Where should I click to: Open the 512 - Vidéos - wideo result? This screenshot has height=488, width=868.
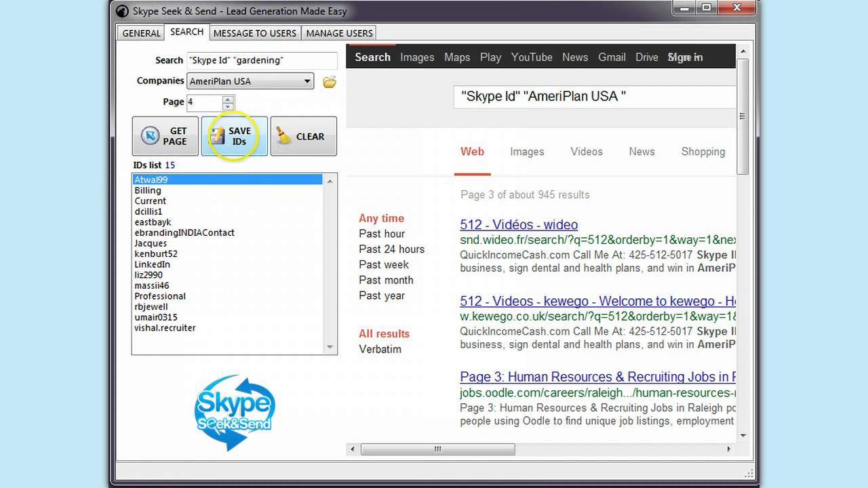tap(519, 224)
